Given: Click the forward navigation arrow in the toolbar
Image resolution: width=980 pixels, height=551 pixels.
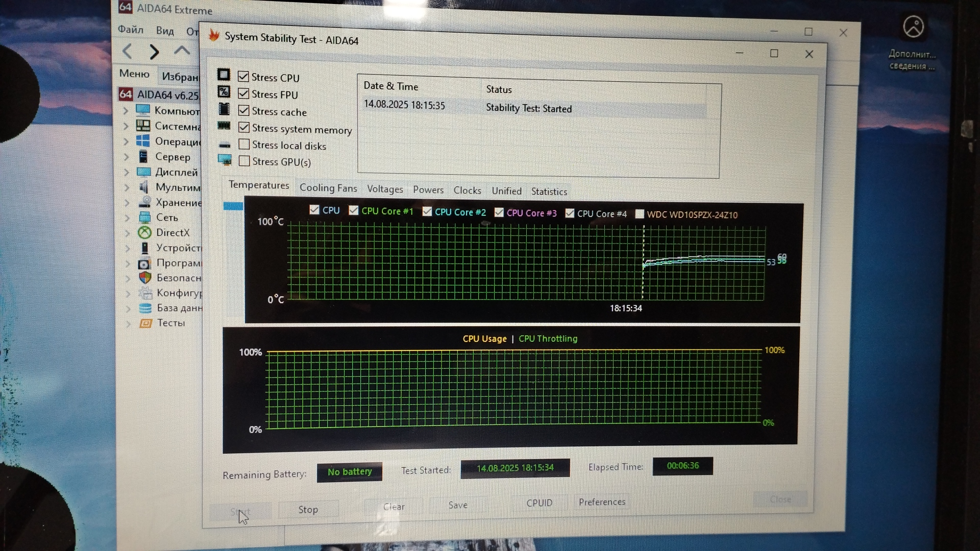Looking at the screenshot, I should click(154, 52).
